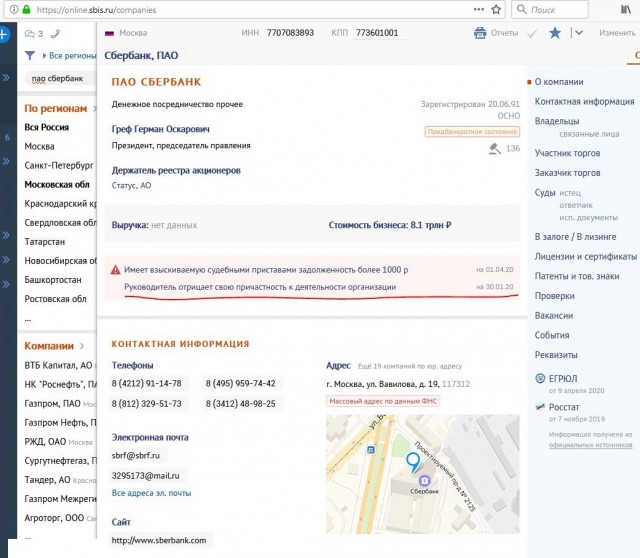Image resolution: width=640 pixels, height=558 pixels.
Task: Click the blue plus add button
Action: (x=3, y=35)
